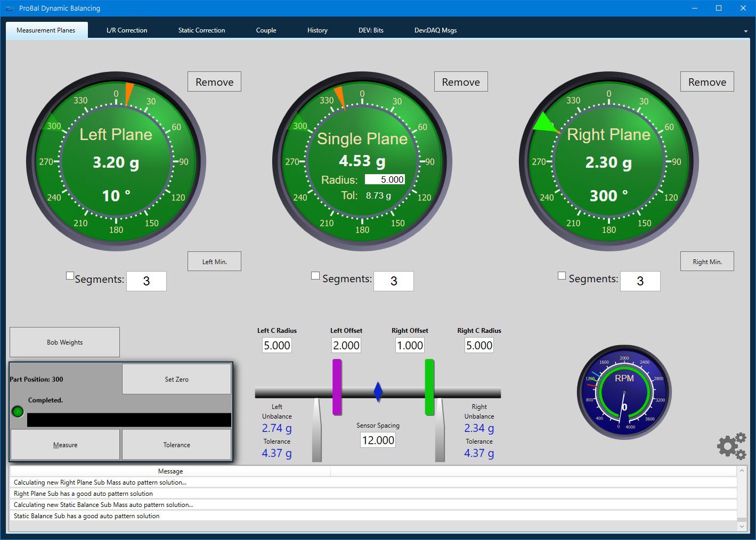
Task: Click the Tolerance button
Action: point(176,445)
